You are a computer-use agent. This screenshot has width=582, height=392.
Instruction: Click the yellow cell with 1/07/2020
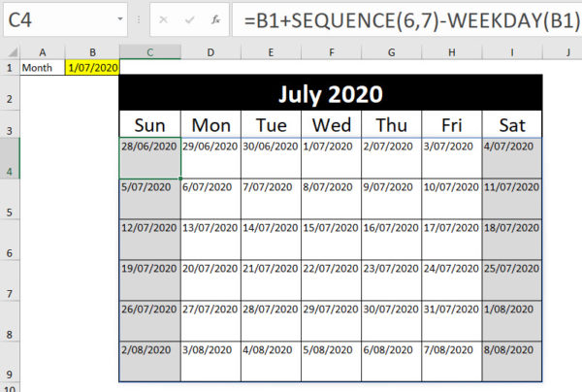[92, 68]
